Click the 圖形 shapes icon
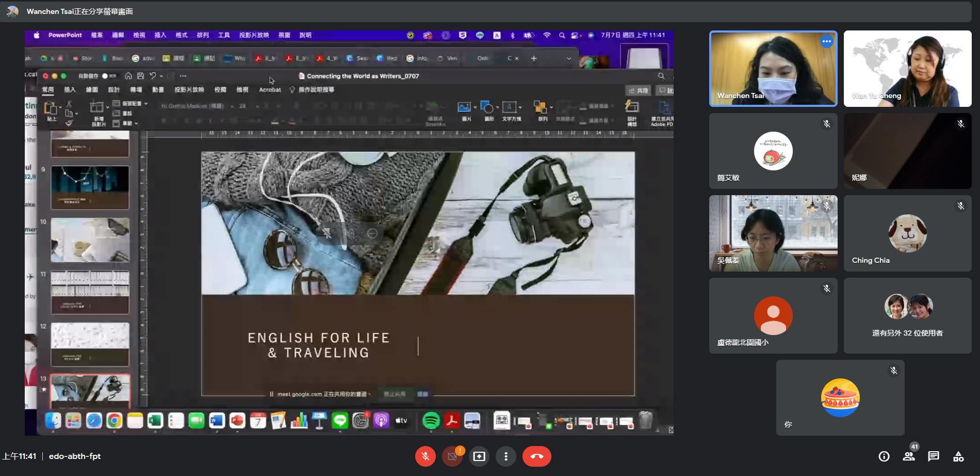 tap(486, 107)
